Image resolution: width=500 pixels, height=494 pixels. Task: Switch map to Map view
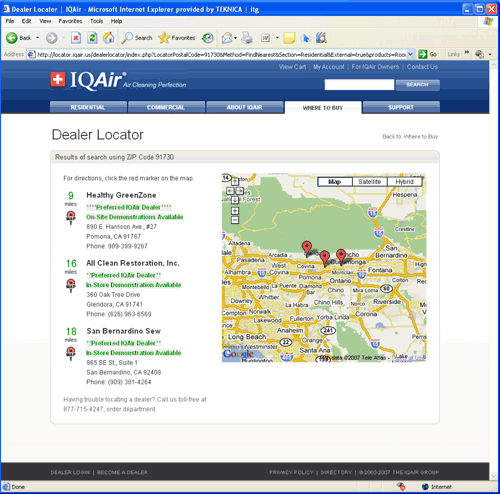click(x=335, y=182)
